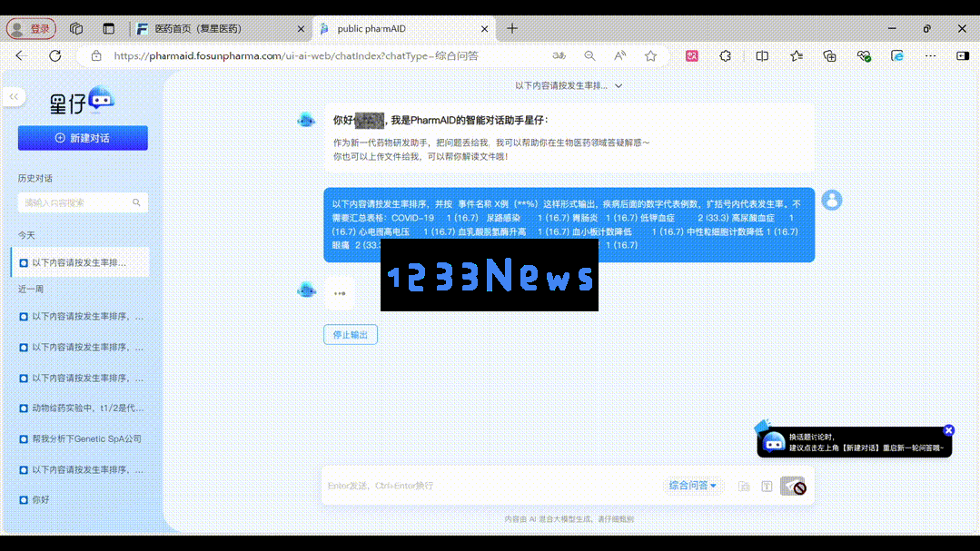Click the 新建对话 new chat button

[x=83, y=138]
